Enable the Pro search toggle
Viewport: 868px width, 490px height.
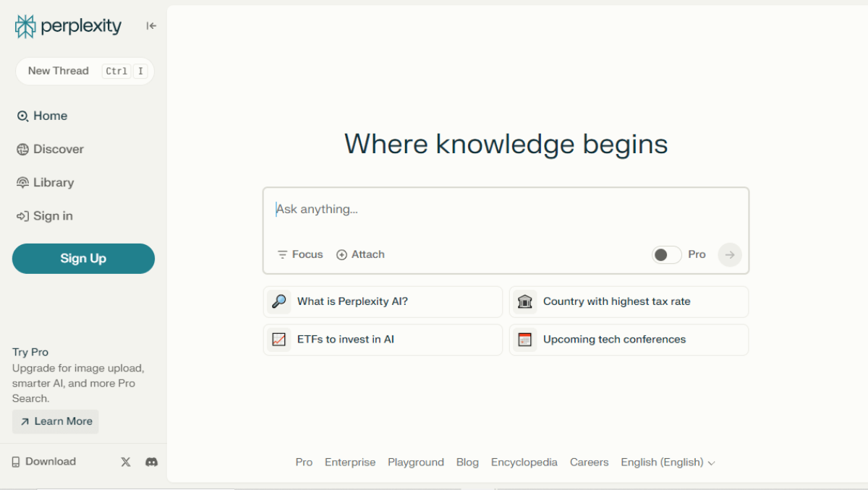666,254
